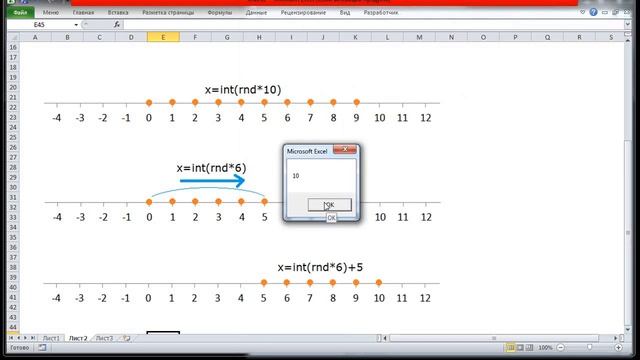Select column L header
This screenshot has height=360, width=640.
387,37
